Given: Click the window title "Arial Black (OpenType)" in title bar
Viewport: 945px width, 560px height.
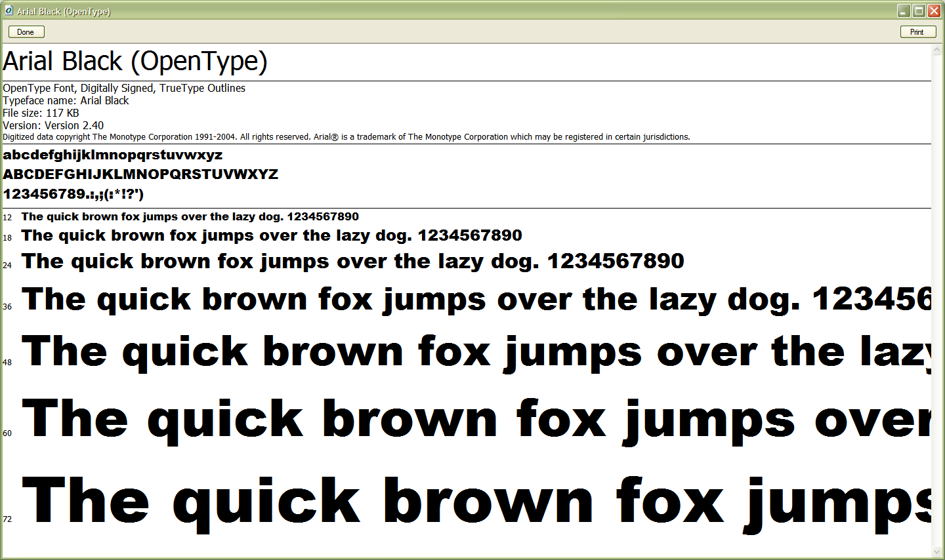Looking at the screenshot, I should tap(64, 11).
